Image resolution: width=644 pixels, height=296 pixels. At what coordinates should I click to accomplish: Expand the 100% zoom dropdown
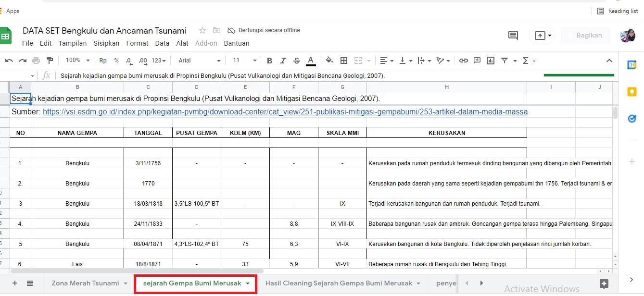click(78, 61)
